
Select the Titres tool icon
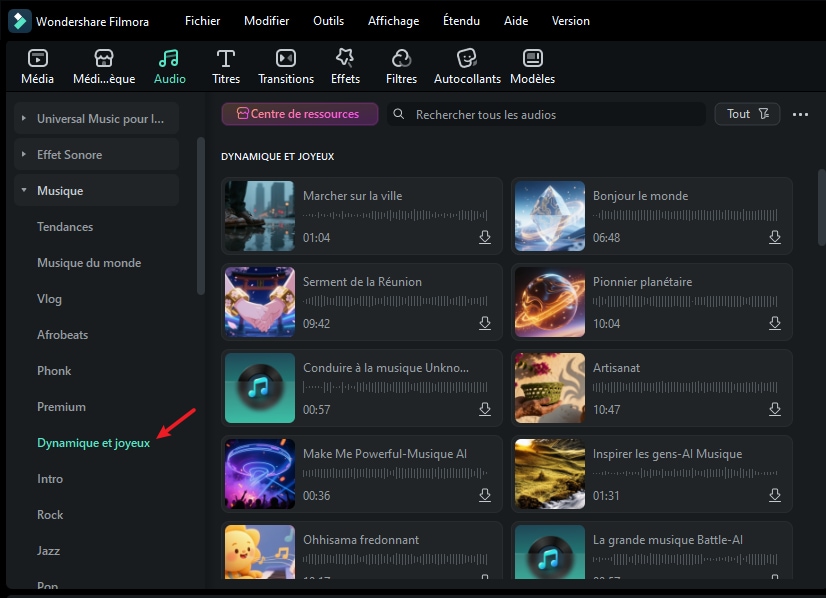pyautogui.click(x=226, y=59)
